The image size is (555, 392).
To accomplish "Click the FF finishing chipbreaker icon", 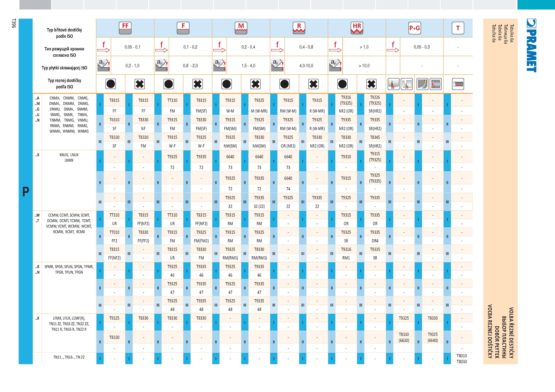I will [x=125, y=28].
